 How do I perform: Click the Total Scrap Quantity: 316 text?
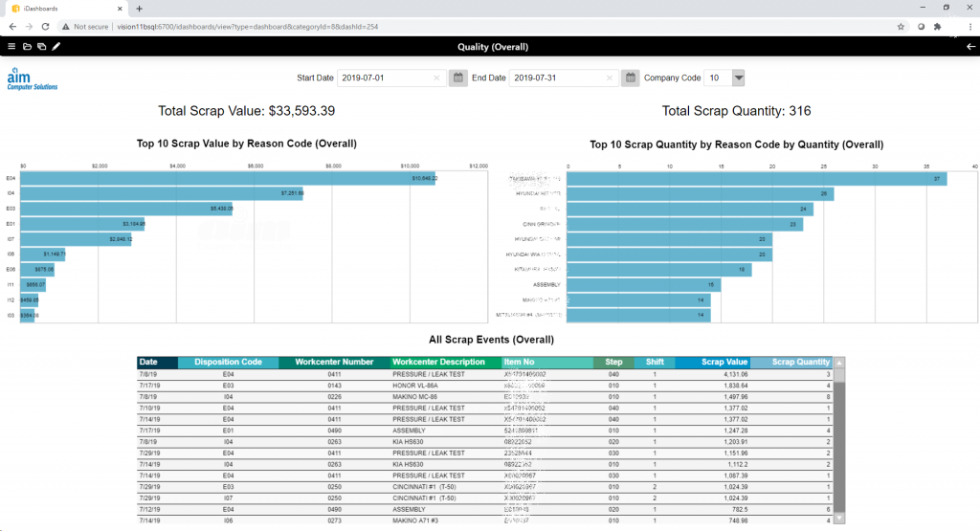click(x=736, y=111)
